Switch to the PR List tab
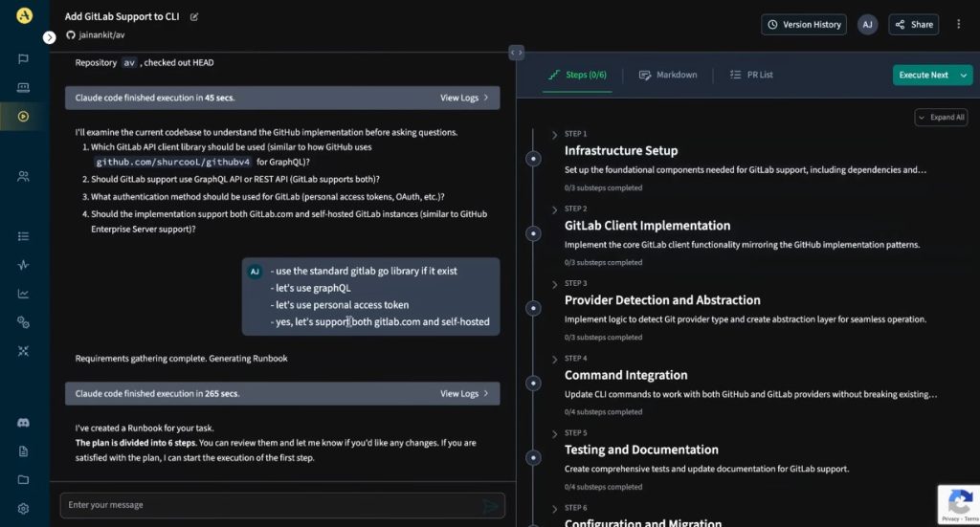This screenshot has height=527, width=980. pyautogui.click(x=751, y=75)
